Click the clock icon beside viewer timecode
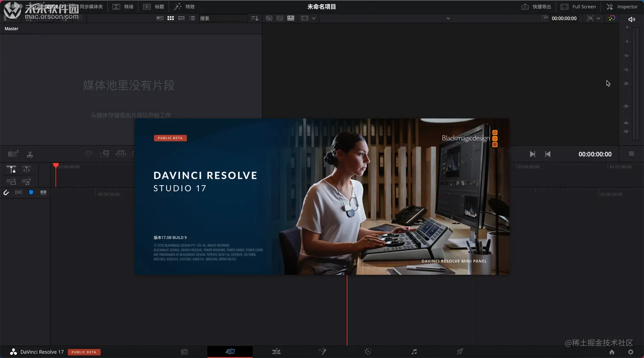 (545, 18)
